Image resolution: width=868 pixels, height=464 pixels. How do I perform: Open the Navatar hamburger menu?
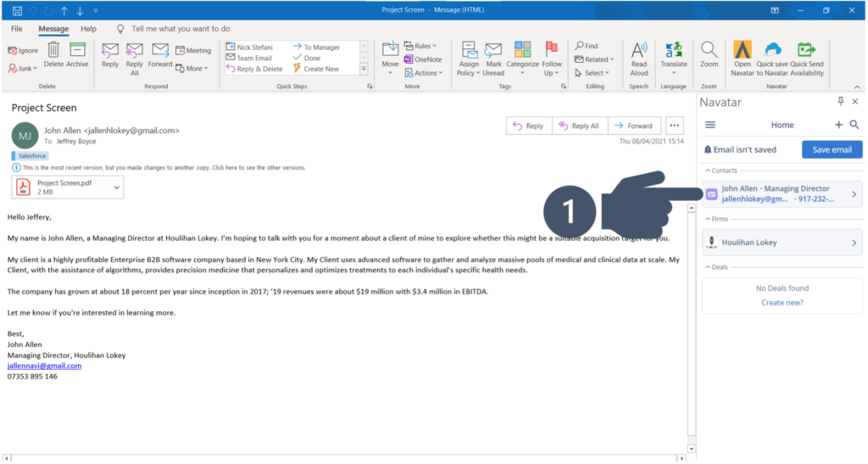point(710,126)
